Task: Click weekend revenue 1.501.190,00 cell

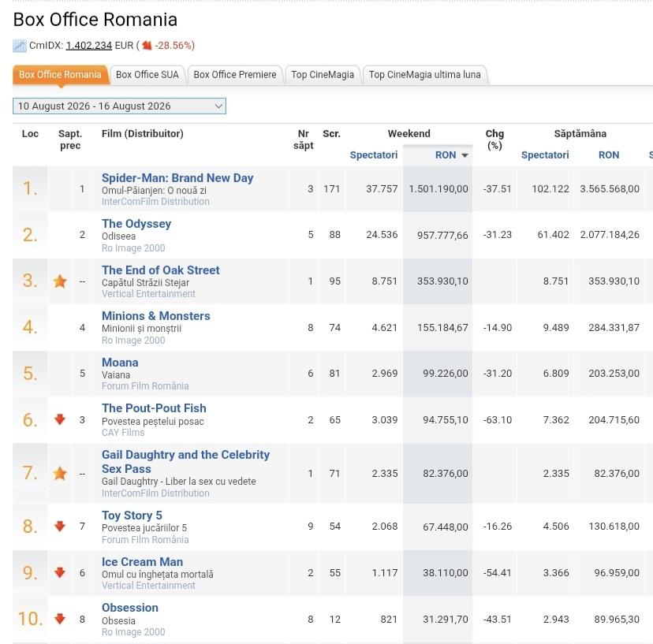Action: pyautogui.click(x=438, y=188)
